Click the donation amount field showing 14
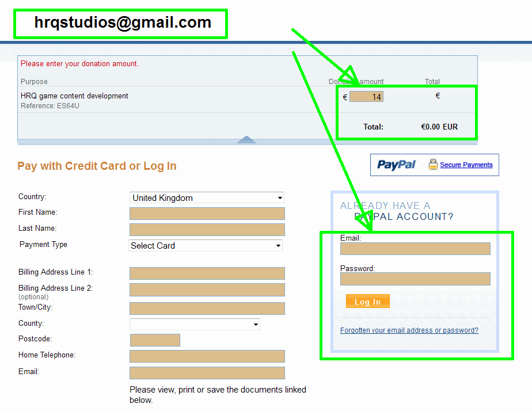532x411 pixels. pos(366,97)
